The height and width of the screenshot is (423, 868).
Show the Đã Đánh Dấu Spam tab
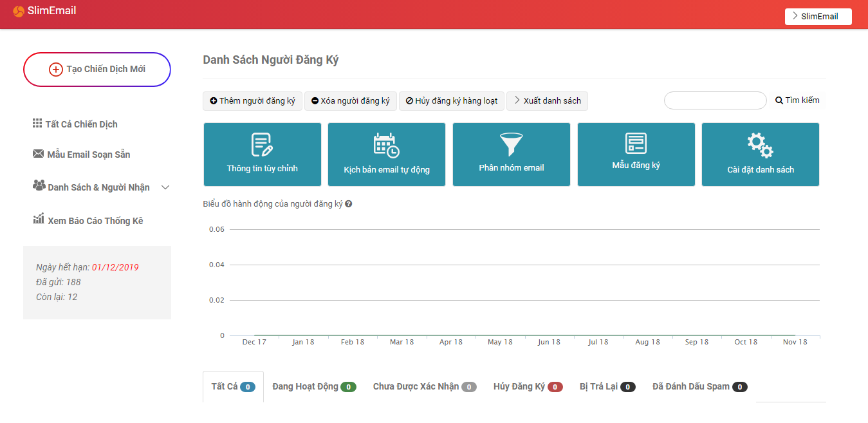click(x=699, y=387)
